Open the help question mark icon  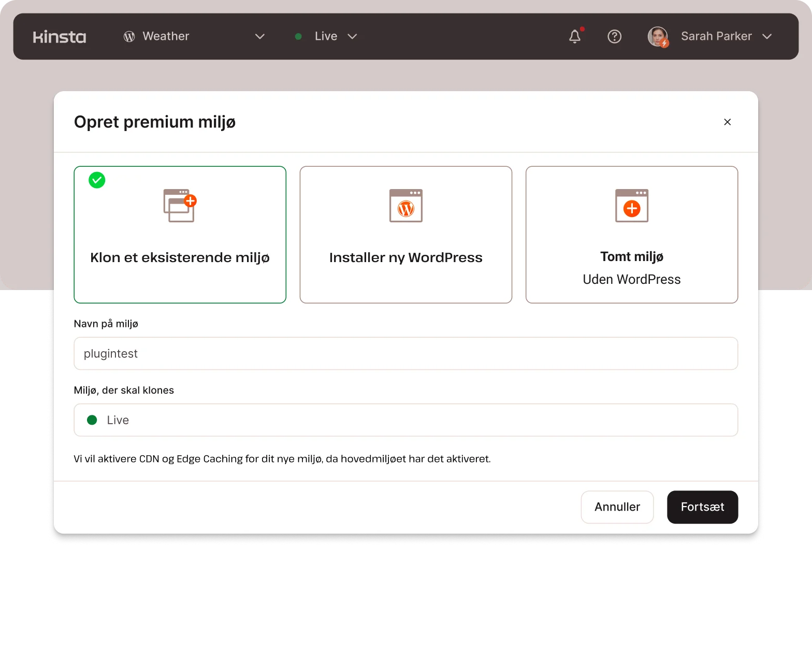tap(614, 36)
